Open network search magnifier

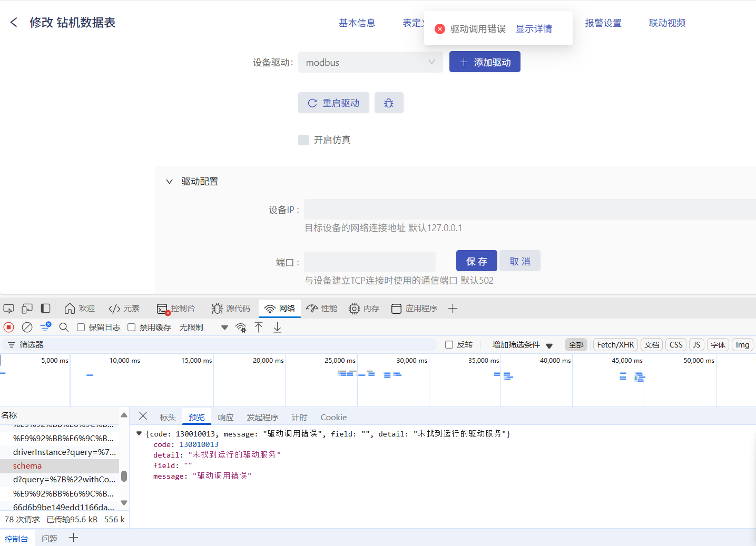tap(64, 327)
